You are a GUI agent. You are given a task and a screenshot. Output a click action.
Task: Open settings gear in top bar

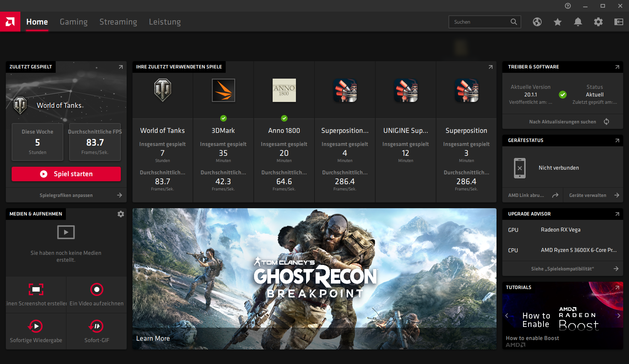pos(598,22)
